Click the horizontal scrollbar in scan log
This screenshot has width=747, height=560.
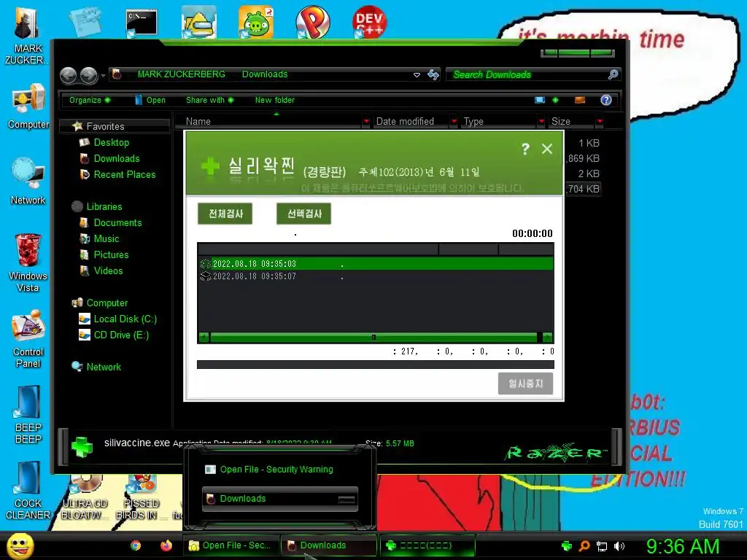373,337
